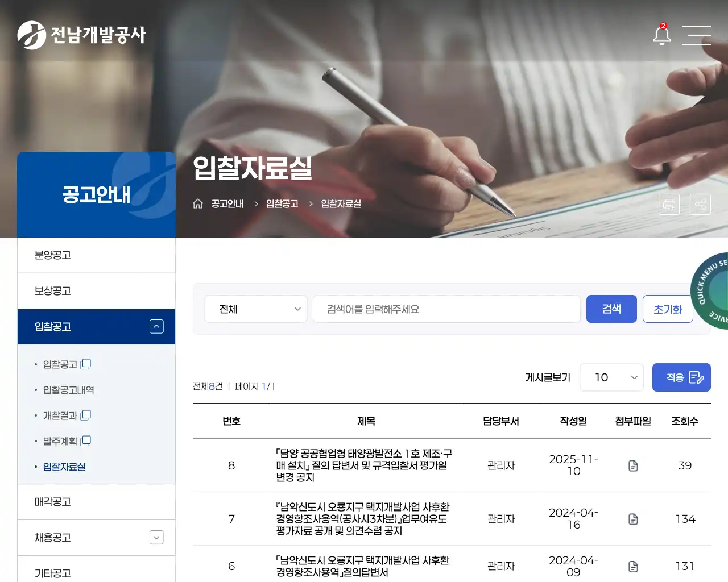This screenshot has width=728, height=582.
Task: Open the post 업무여유도 평가자료 공개 및 의견수렴 공지
Action: click(363, 519)
